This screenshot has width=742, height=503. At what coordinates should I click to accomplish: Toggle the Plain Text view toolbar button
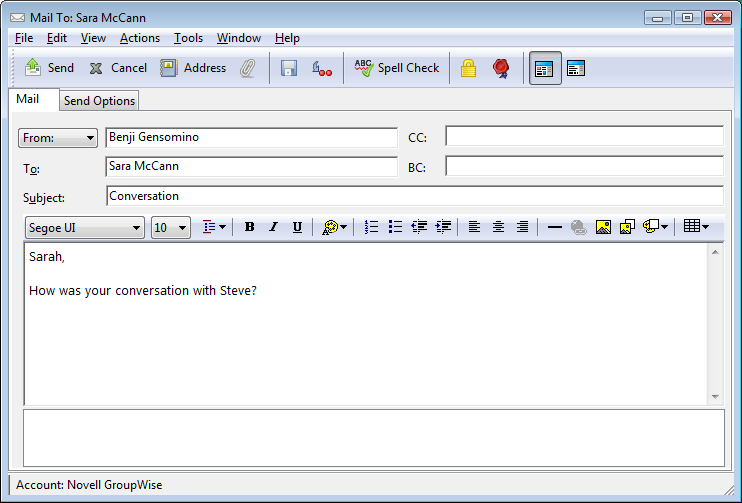(x=576, y=69)
